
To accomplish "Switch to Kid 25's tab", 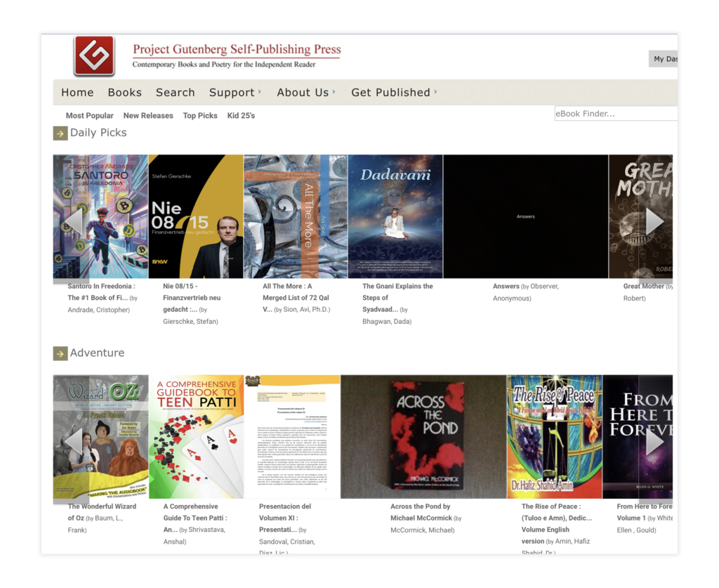I will pyautogui.click(x=241, y=116).
